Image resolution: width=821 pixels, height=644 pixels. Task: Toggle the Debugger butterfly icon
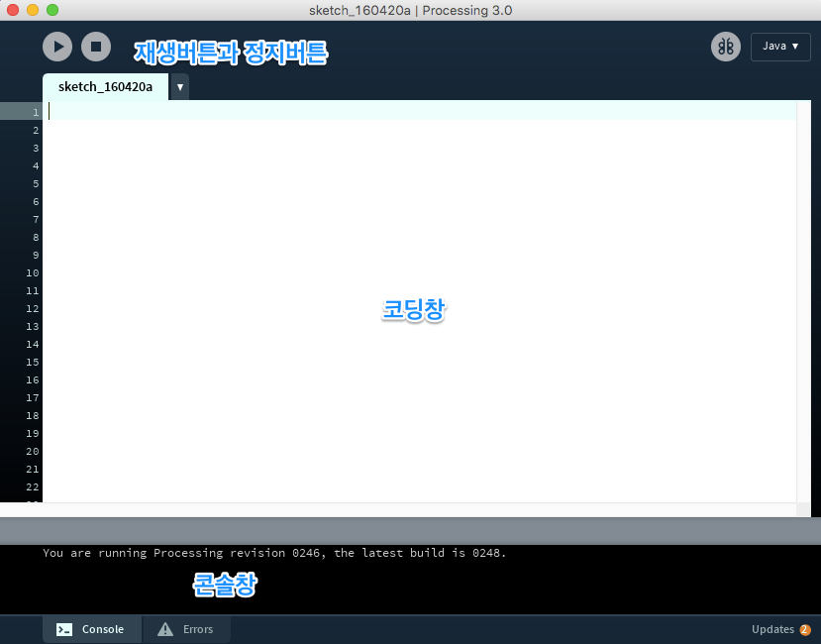point(725,47)
